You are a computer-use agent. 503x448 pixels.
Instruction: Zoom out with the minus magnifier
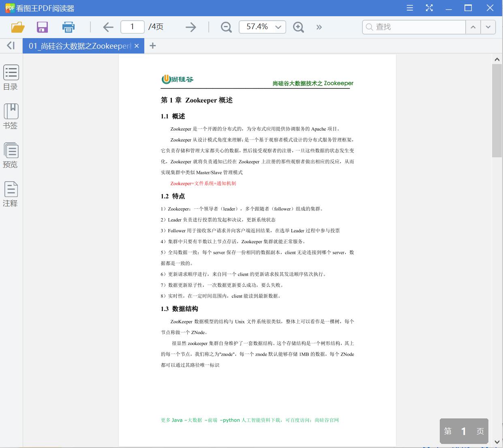pyautogui.click(x=226, y=27)
